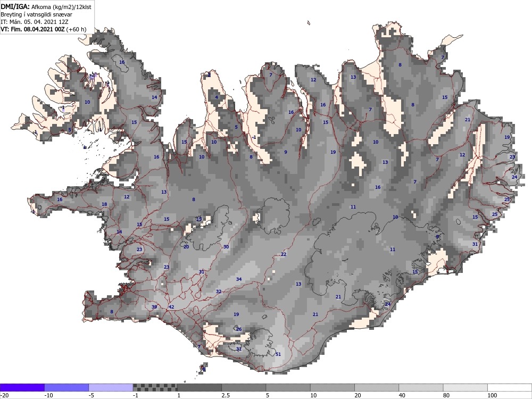The width and height of the screenshot is (532, 399).
Task: Click the dark purple -20 to -10 legend swatch
Action: click(x=22, y=387)
